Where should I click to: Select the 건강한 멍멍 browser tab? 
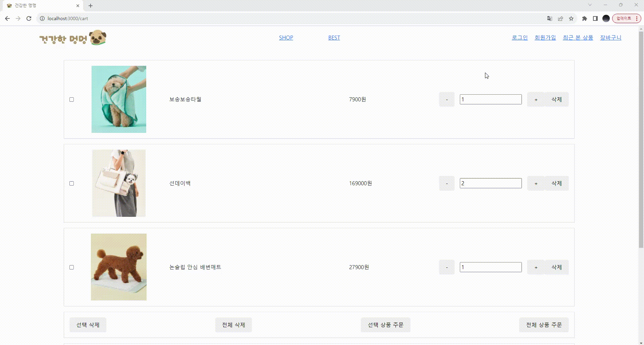43,6
